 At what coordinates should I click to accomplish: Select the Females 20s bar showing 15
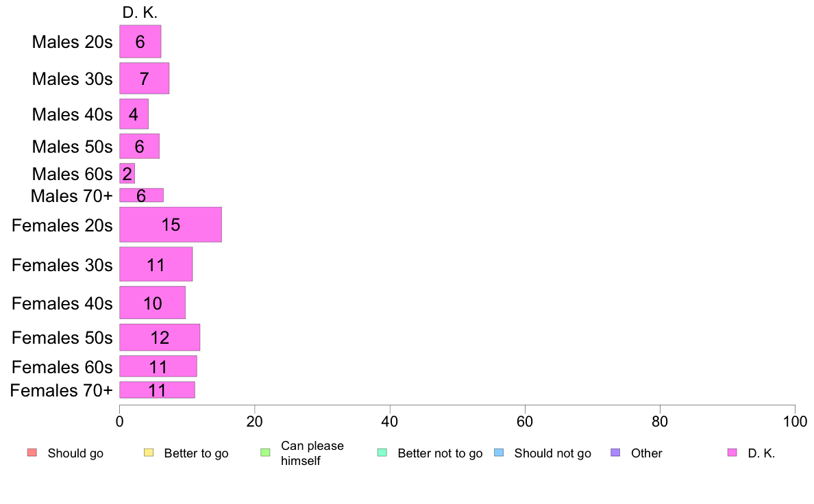click(x=171, y=225)
